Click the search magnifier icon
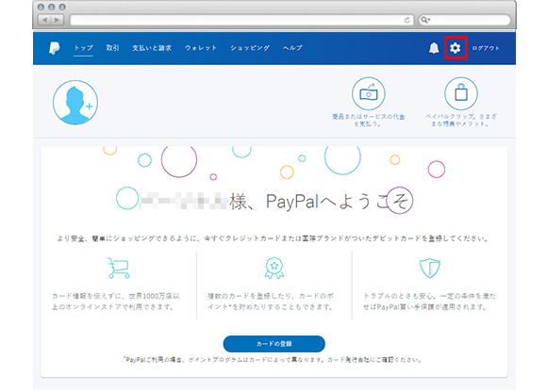 pos(425,20)
